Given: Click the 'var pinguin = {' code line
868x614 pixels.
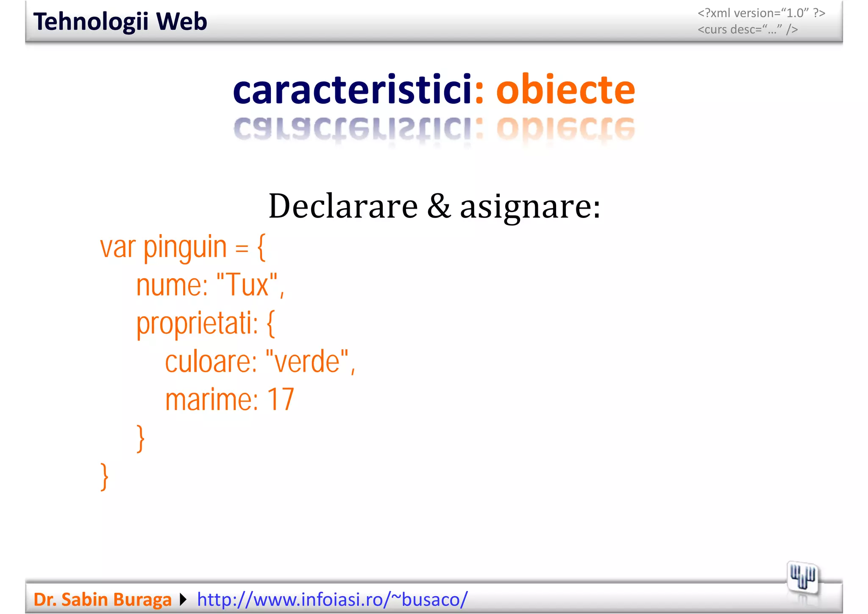Looking at the screenshot, I should (183, 247).
